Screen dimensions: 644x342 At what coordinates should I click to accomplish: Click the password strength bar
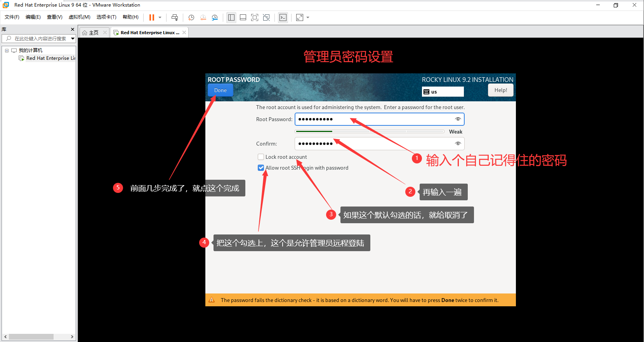click(x=370, y=132)
